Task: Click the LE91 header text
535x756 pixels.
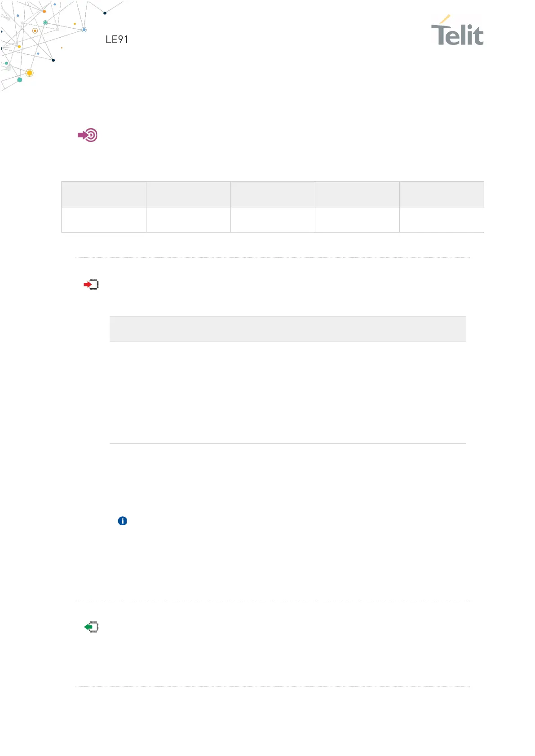Action: [117, 40]
